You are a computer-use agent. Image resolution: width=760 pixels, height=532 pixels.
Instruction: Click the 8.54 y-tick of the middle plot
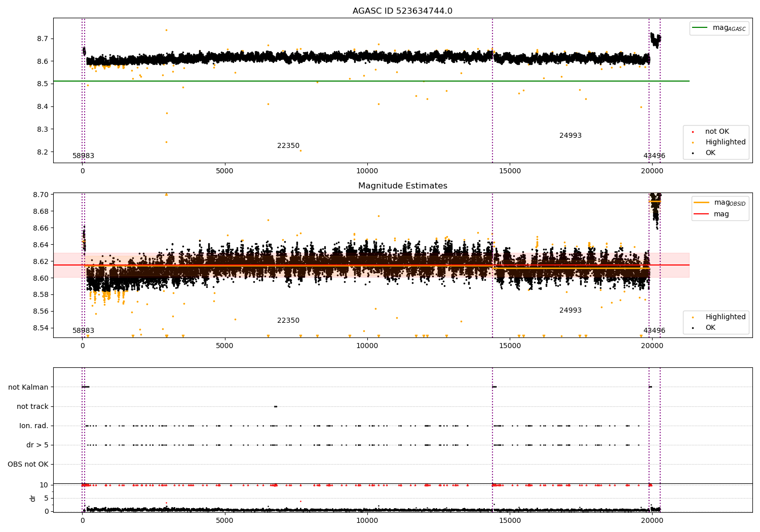click(x=41, y=328)
